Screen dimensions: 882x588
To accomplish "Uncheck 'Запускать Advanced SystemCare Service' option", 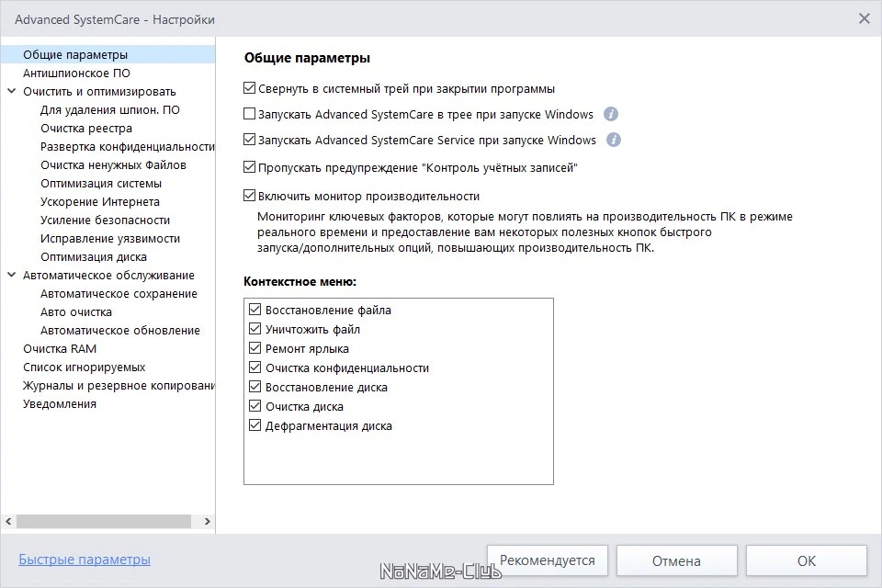I will coord(249,139).
